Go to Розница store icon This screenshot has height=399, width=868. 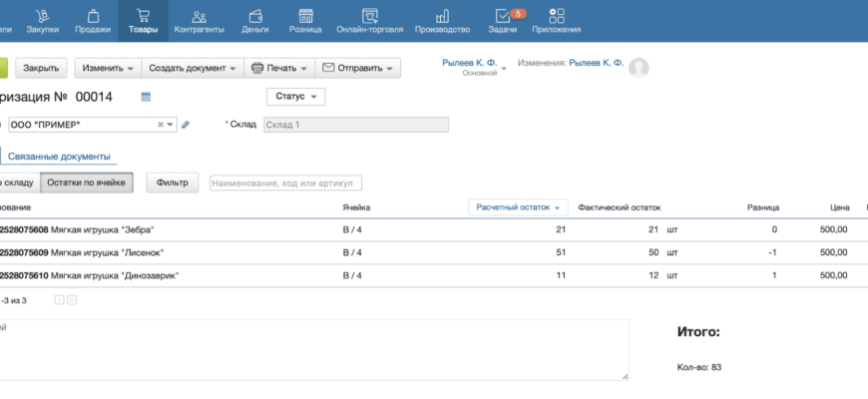point(305,16)
